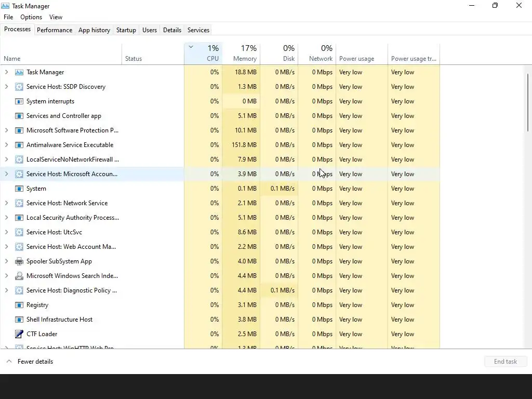Expand Service Host: Network Service row
The width and height of the screenshot is (532, 399).
[x=6, y=203]
